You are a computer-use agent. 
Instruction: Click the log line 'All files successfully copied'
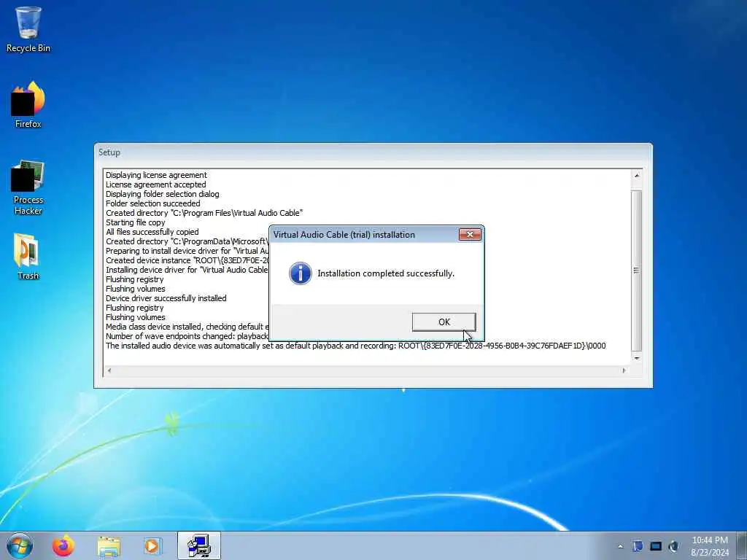pos(152,232)
